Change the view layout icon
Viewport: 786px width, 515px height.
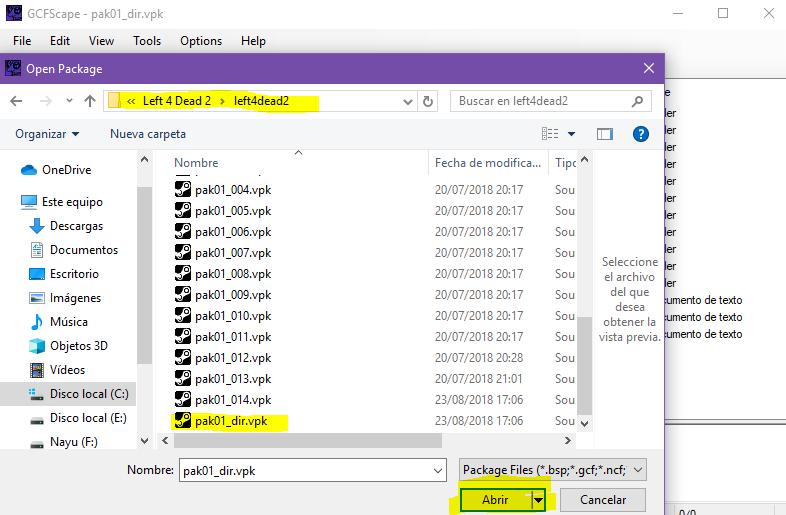pos(550,134)
